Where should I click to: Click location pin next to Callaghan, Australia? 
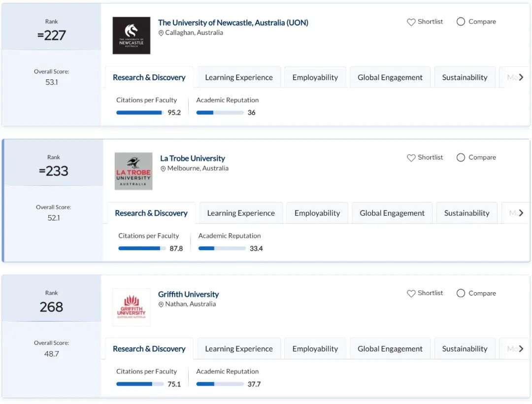tap(161, 33)
